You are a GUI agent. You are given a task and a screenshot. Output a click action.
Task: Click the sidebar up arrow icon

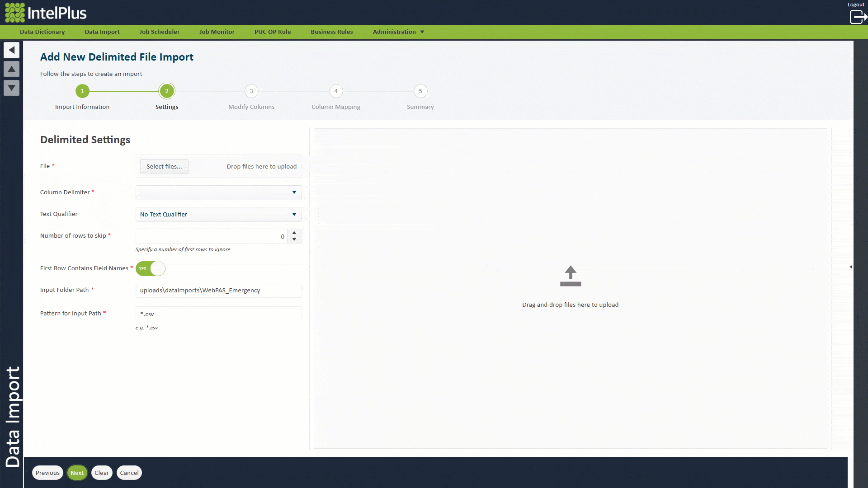[x=12, y=69]
